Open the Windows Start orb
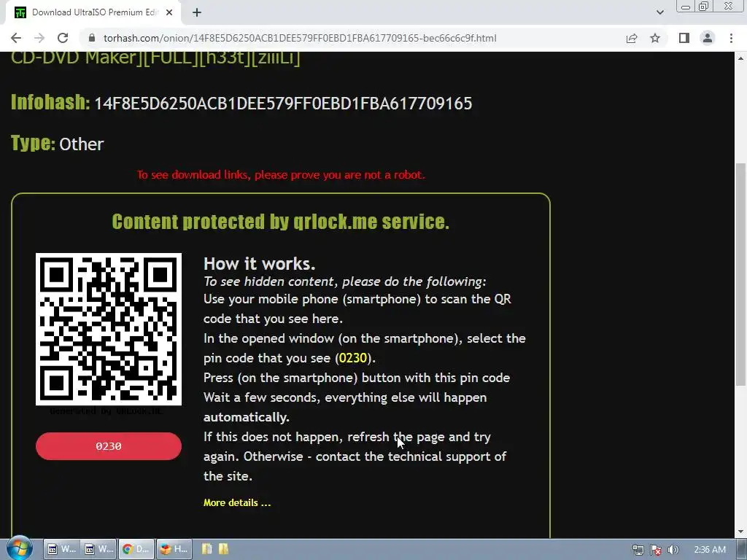Viewport: 747px width, 560px height. (x=19, y=548)
